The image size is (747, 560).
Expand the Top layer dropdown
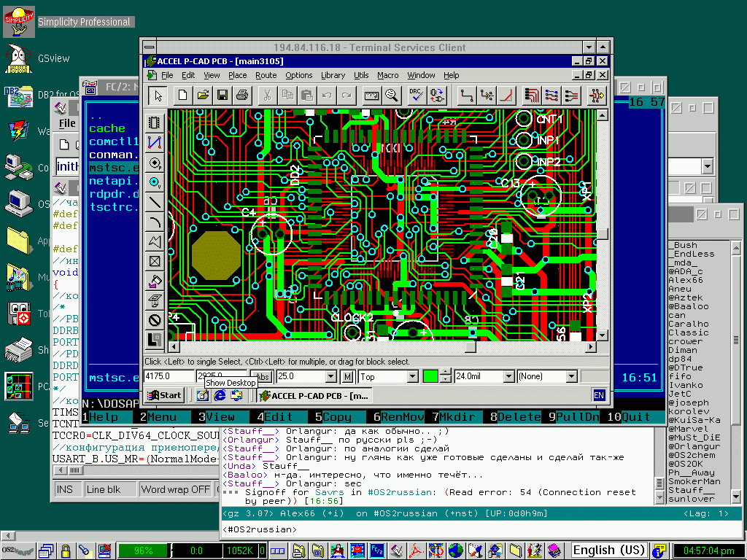tap(412, 377)
